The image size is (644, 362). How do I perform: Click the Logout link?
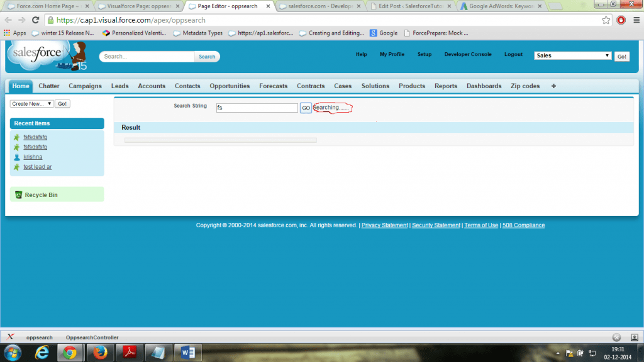[513, 54]
